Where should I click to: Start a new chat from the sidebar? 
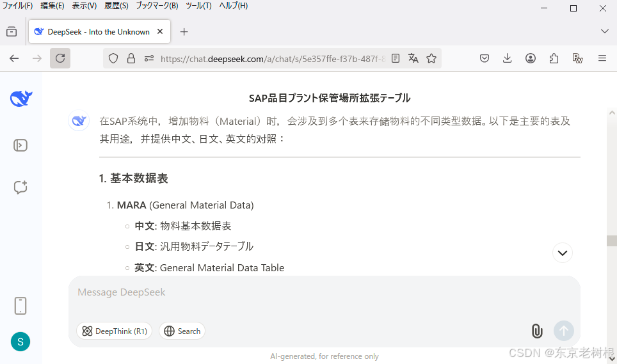[x=20, y=187]
